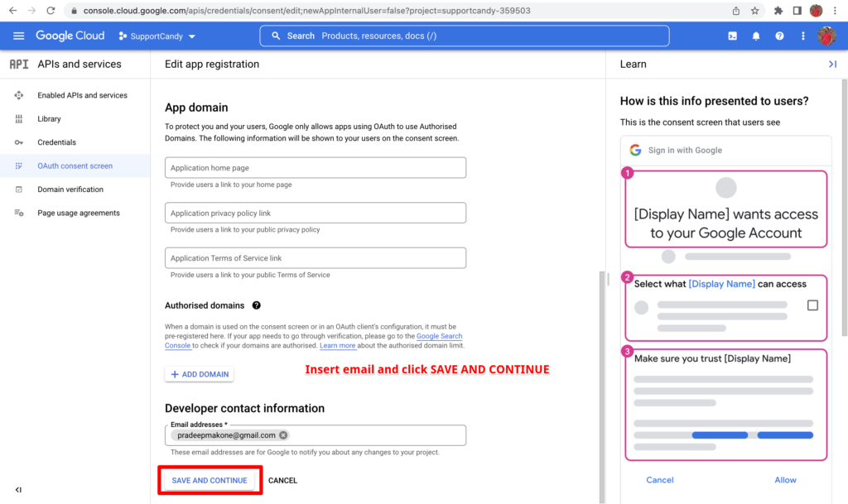Follow the Google Search Console link

[439, 336]
